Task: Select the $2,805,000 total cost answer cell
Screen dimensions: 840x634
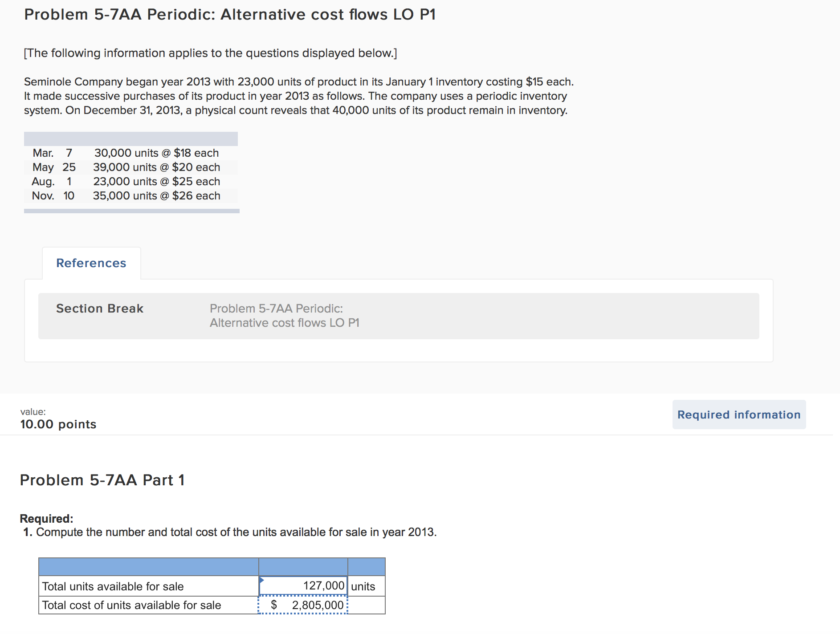Action: click(x=303, y=605)
